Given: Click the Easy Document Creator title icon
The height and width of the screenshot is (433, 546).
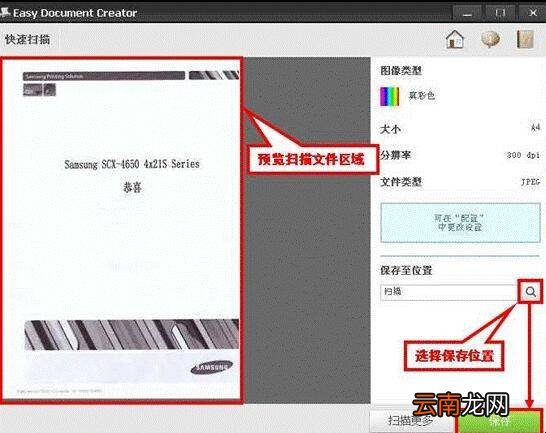Looking at the screenshot, I should (5, 13).
